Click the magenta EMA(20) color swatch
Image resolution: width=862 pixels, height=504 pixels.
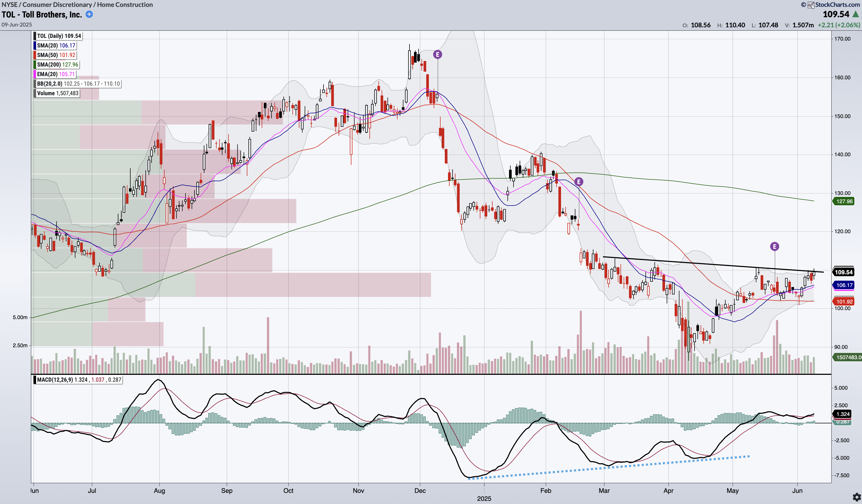coord(35,74)
